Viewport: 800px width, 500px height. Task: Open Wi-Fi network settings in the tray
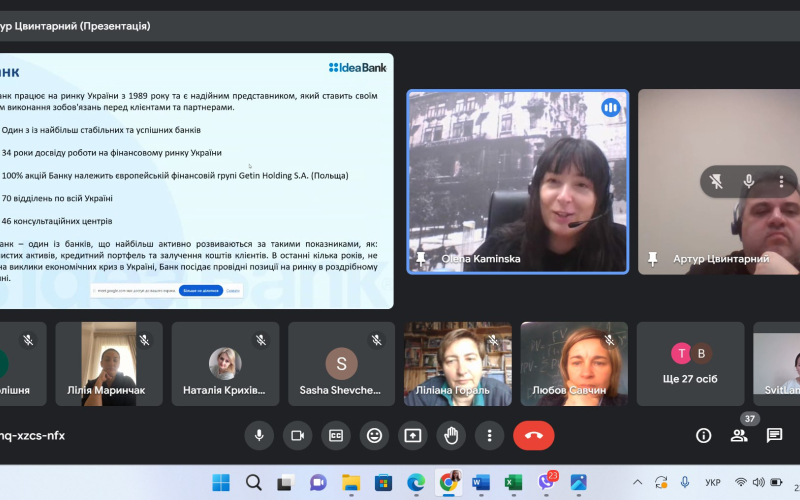click(741, 482)
